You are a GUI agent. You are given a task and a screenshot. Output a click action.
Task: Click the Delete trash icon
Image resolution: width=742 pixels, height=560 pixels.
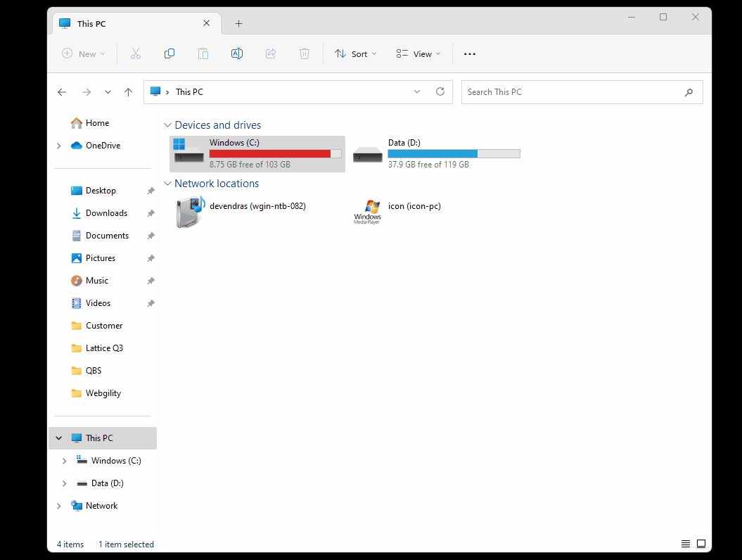pyautogui.click(x=305, y=54)
